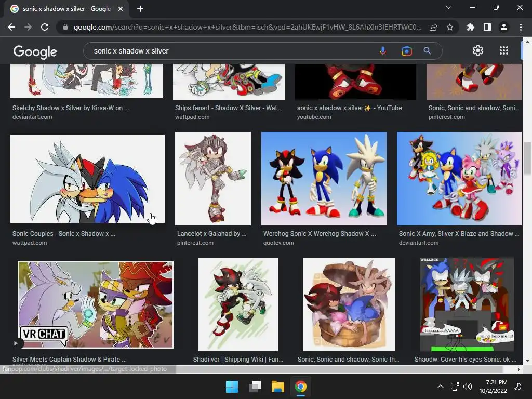This screenshot has height=399, width=532.
Task: Open a new browser tab
Action: coord(140,9)
